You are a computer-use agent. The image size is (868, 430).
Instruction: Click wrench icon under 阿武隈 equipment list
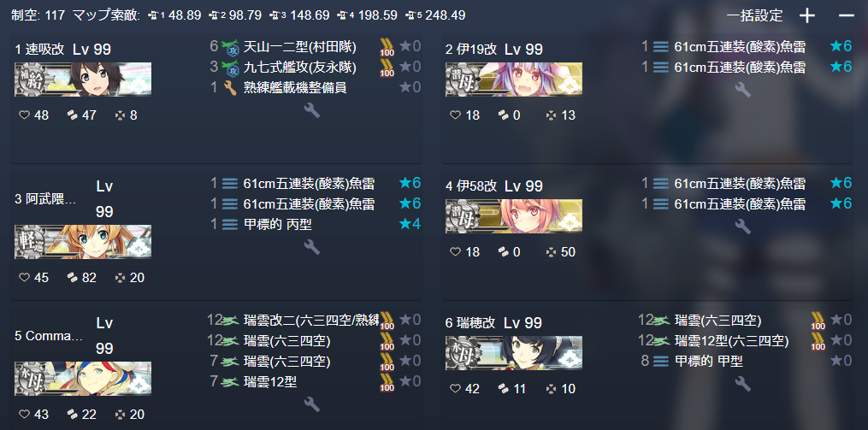tap(312, 247)
